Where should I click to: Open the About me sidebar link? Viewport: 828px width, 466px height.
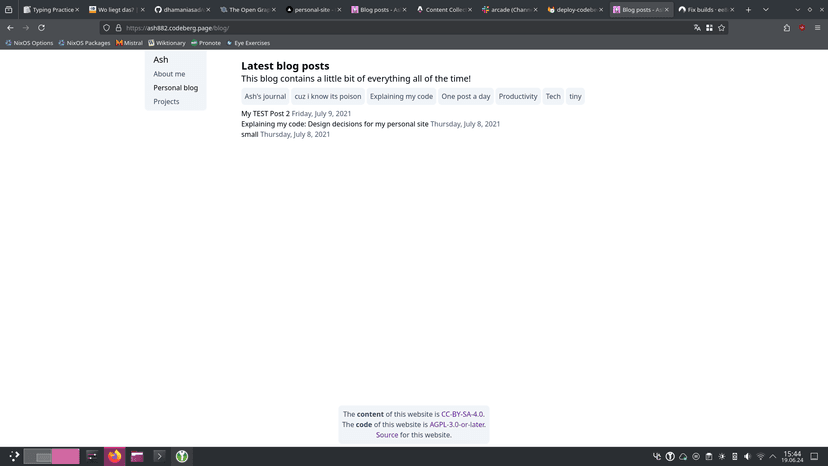click(169, 74)
